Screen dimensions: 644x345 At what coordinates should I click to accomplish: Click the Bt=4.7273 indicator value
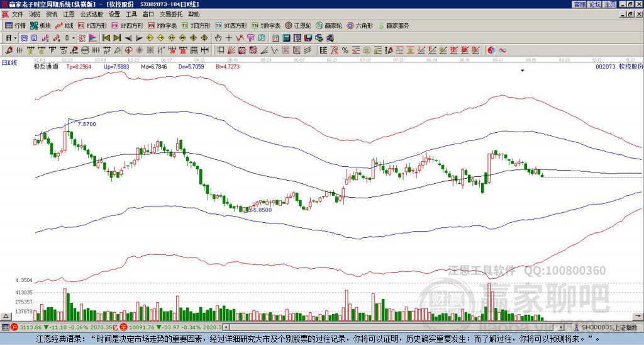click(x=228, y=66)
